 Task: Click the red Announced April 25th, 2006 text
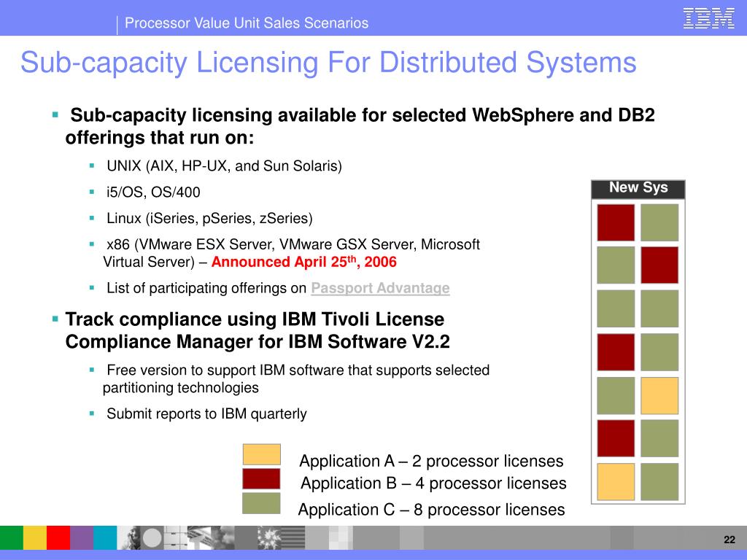pos(304,262)
